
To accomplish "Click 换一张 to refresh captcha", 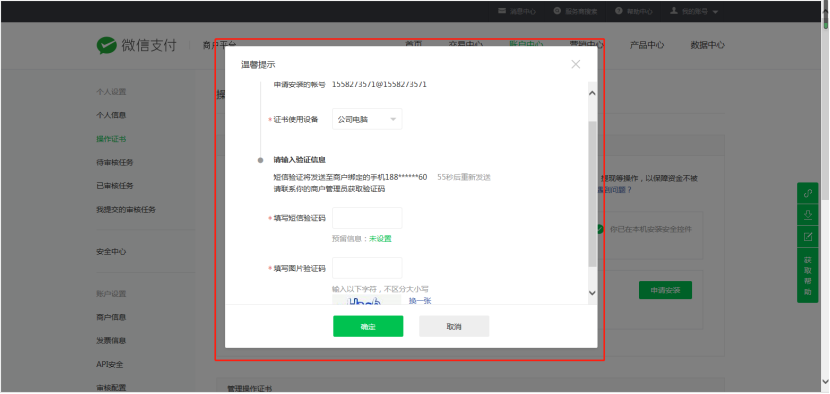I will point(420,301).
